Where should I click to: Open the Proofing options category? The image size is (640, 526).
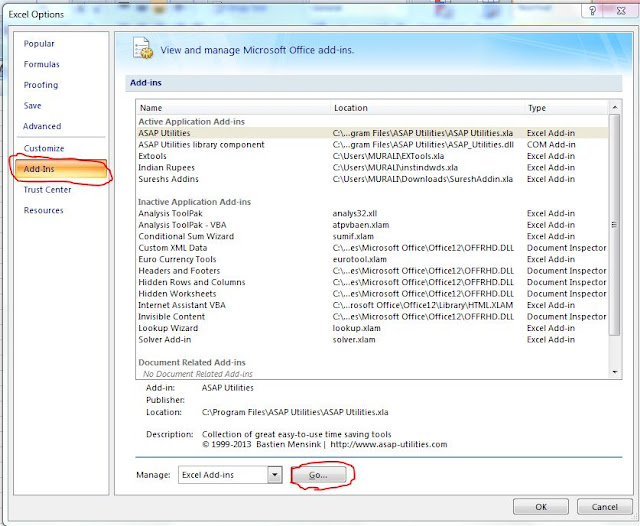click(x=41, y=85)
